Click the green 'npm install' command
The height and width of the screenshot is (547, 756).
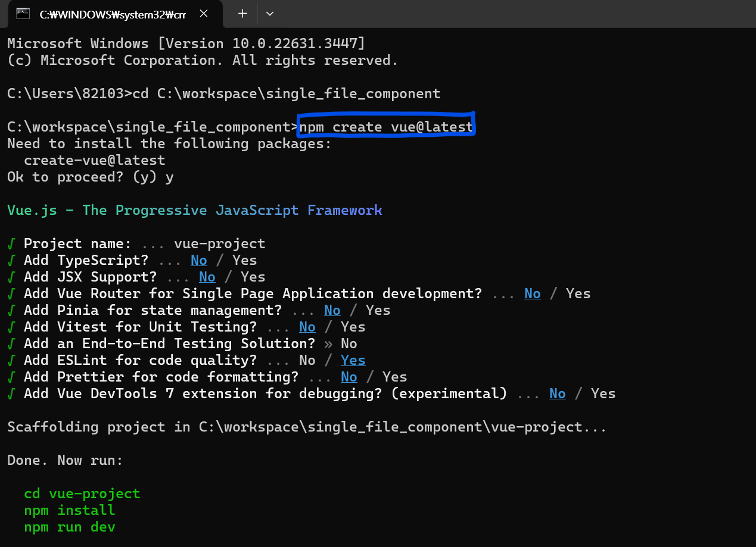coord(70,510)
